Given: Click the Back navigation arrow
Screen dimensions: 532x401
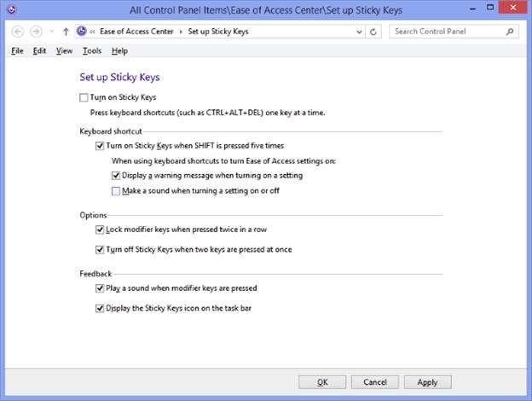Looking at the screenshot, I should coord(18,32).
